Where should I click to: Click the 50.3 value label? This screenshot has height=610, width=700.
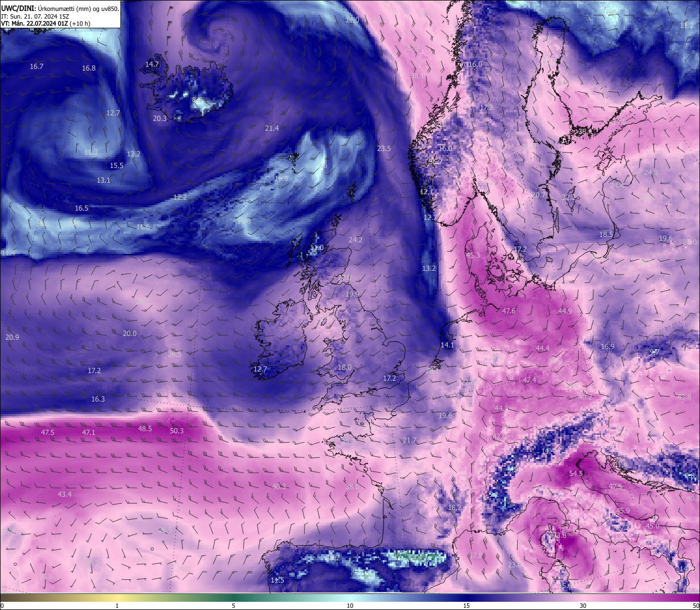click(x=177, y=431)
